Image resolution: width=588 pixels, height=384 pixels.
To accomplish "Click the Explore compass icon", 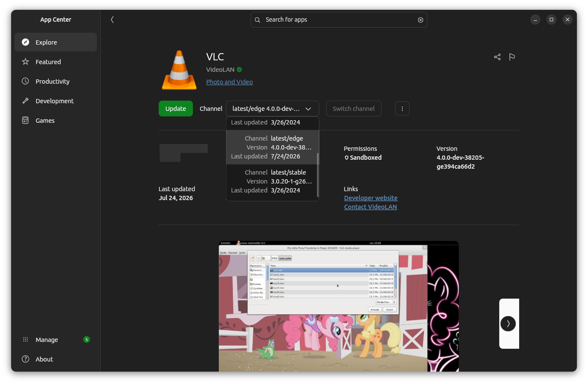I will 25,42.
